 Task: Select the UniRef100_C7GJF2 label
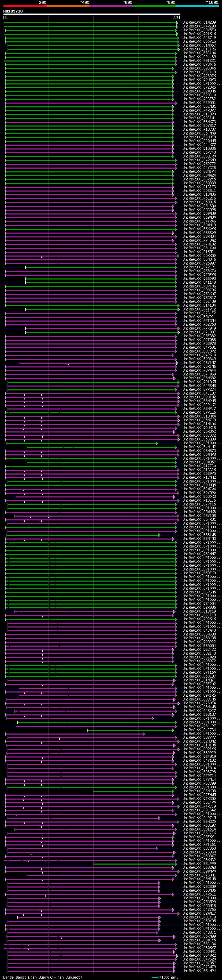click(199, 313)
